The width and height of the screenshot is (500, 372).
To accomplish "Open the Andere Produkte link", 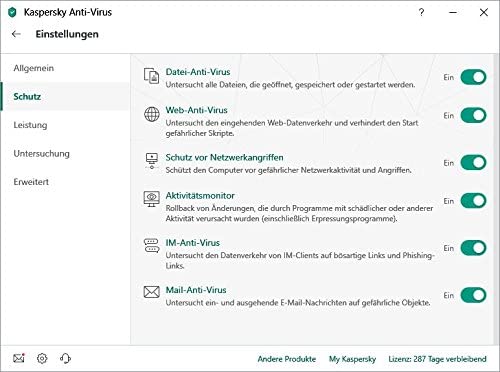I will (x=287, y=359).
